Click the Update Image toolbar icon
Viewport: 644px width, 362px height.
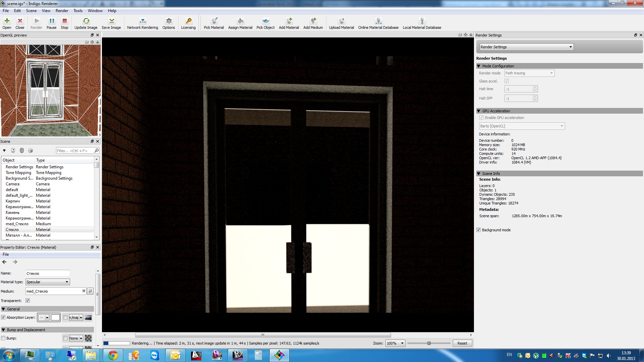coord(86,21)
